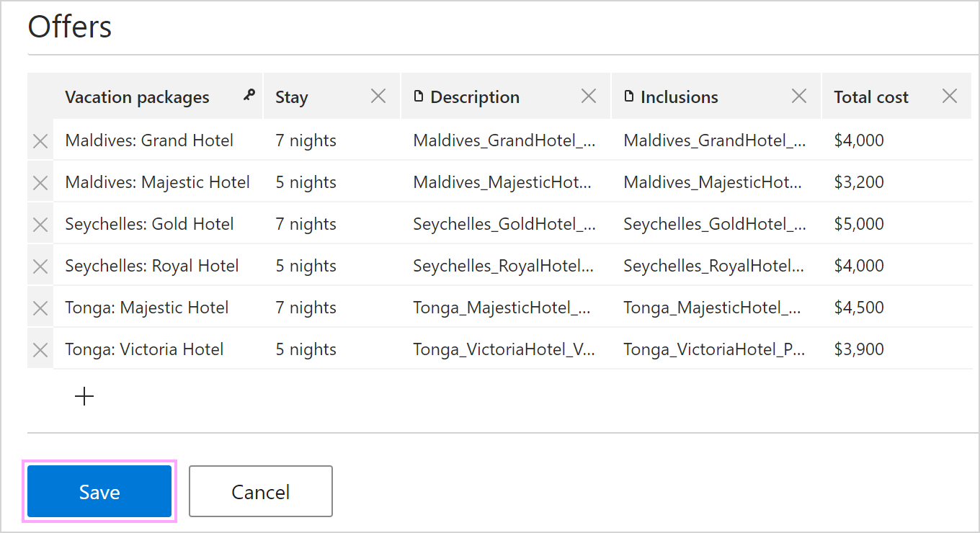The height and width of the screenshot is (533, 980).
Task: Delete the Seychelles: Gold Hotel row
Action: 40,225
